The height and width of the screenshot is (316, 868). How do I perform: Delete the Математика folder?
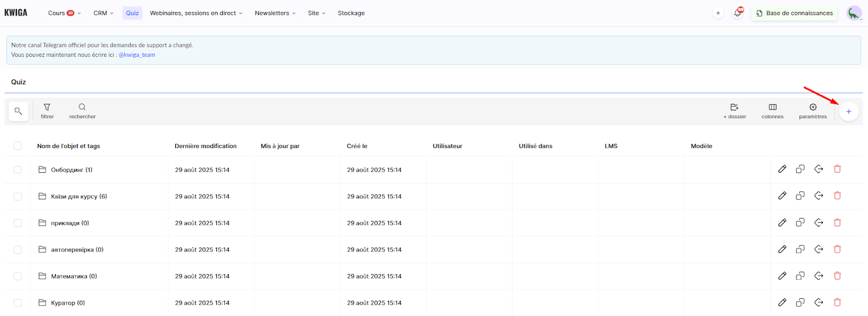pos(837,276)
